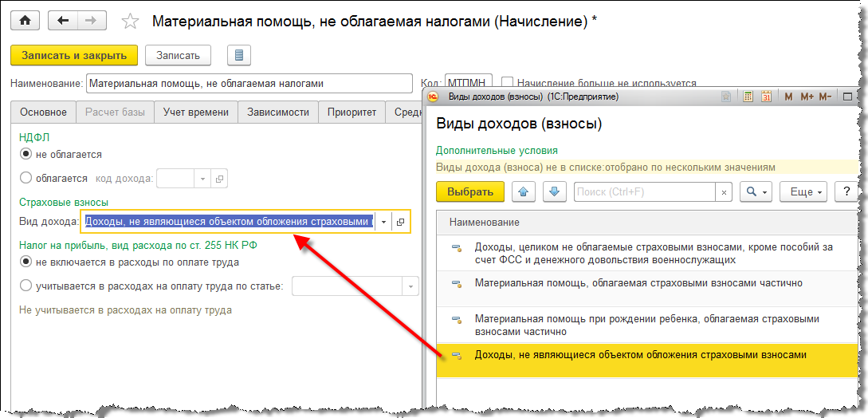Screen dimensions: 868x418
Task: Click the M+ memory add button
Action: pyautogui.click(x=806, y=97)
